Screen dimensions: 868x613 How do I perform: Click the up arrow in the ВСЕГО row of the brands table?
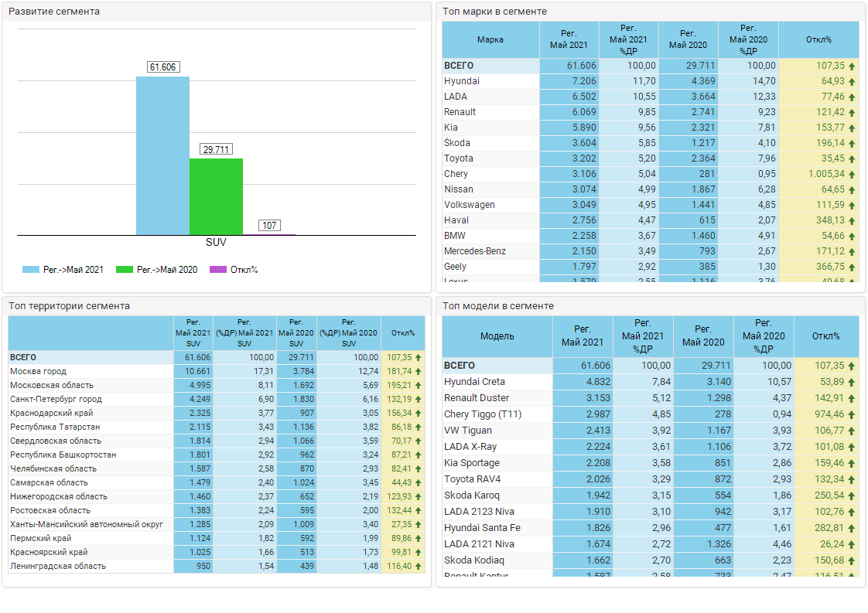click(x=852, y=66)
